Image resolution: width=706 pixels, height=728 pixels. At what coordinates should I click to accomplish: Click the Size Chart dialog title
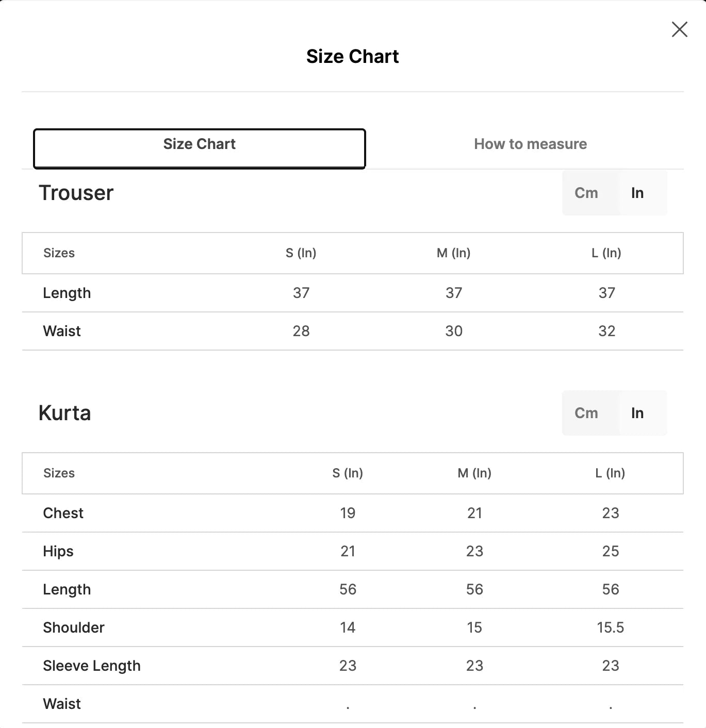point(353,56)
